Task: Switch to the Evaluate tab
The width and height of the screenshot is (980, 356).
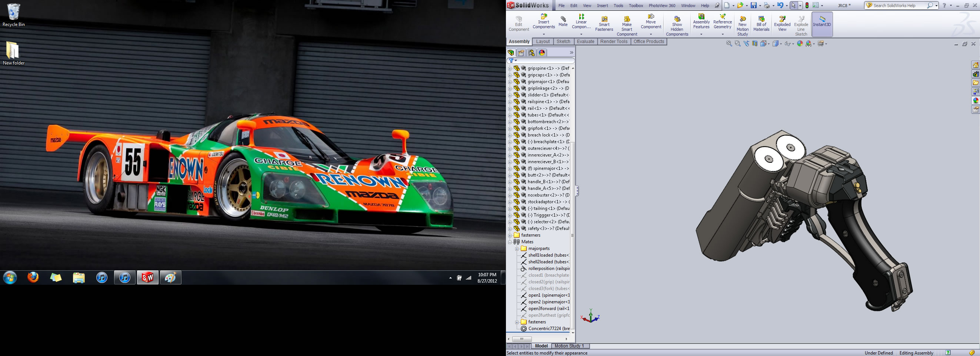Action: [586, 42]
